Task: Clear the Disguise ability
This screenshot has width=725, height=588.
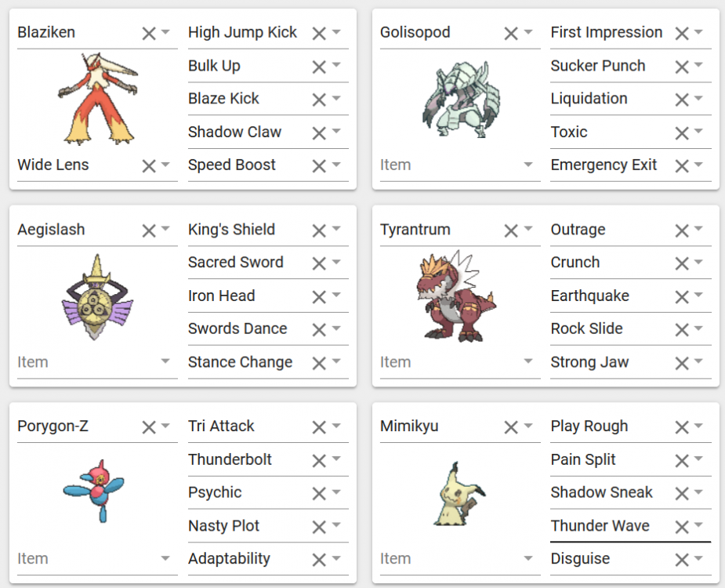Action: click(x=682, y=560)
